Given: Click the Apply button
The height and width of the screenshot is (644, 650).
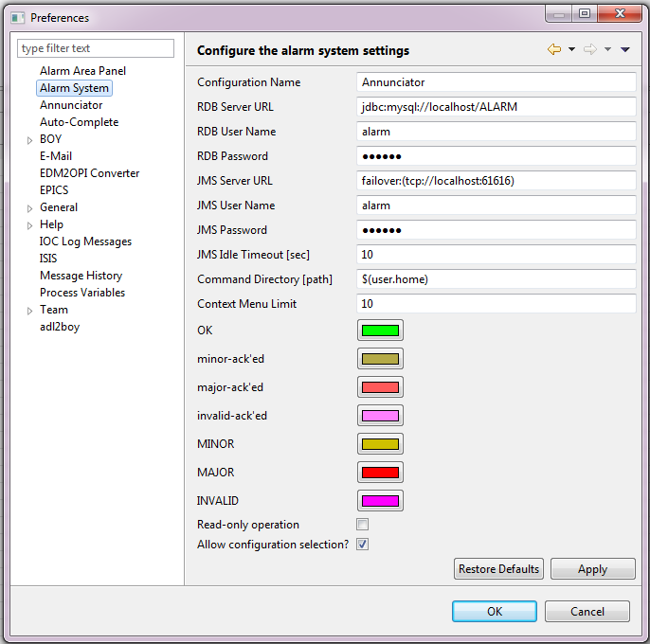Looking at the screenshot, I should [593, 568].
